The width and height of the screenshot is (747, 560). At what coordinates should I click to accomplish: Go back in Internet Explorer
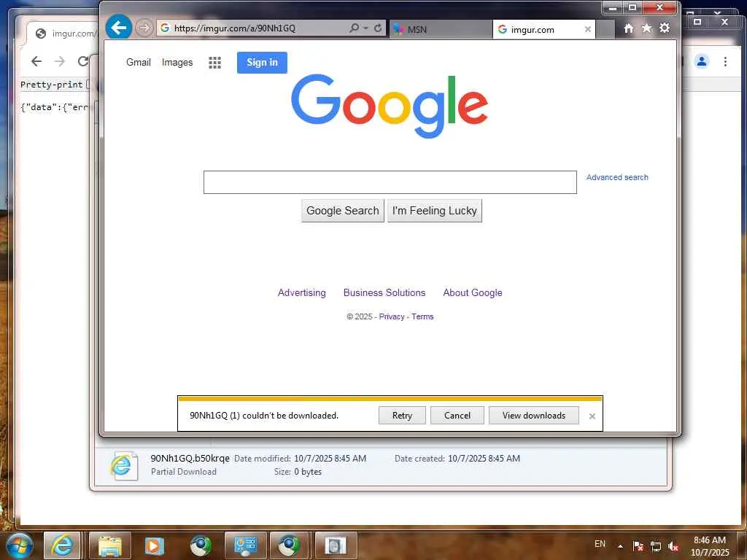(118, 28)
